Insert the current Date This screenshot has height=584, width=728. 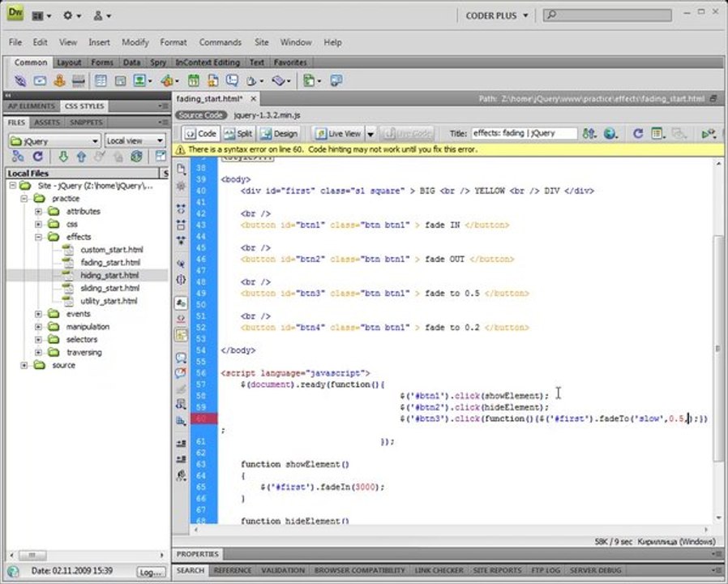point(194,81)
